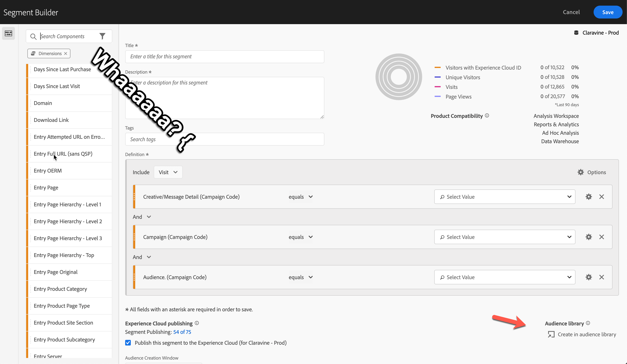Remove Creative/Message Detail with X icon
Viewport: 627px width, 364px height.
(601, 197)
